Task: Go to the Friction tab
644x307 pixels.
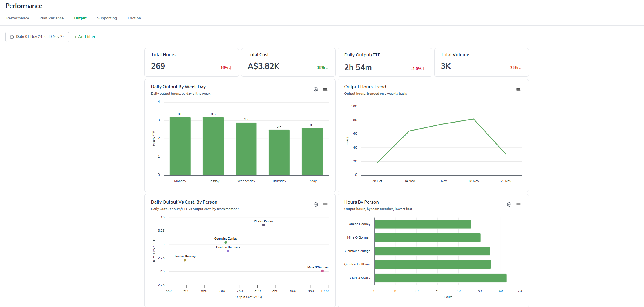Action: pyautogui.click(x=134, y=18)
